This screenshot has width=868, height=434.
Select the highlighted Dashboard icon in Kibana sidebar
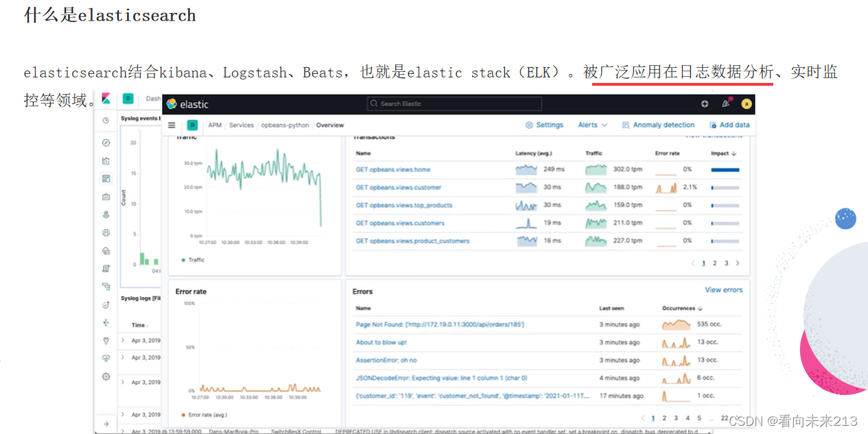click(x=106, y=178)
